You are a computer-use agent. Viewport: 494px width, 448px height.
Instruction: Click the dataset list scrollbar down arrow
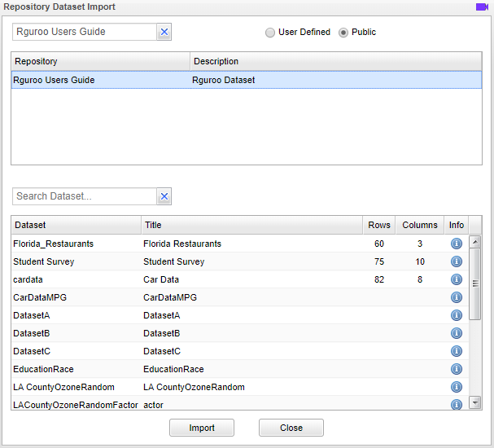coord(475,404)
